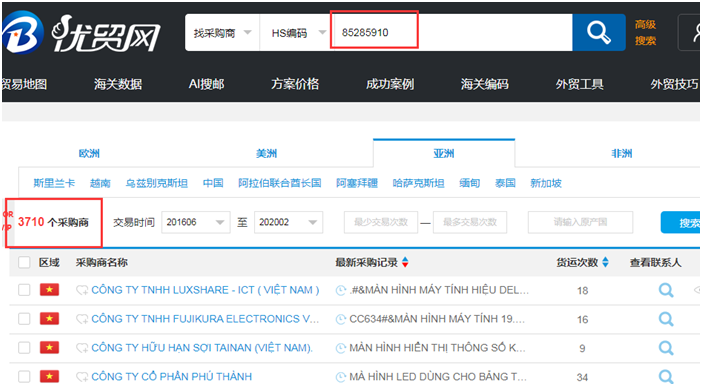Click clock icon of MÀ HÌNH LED record

[341, 377]
